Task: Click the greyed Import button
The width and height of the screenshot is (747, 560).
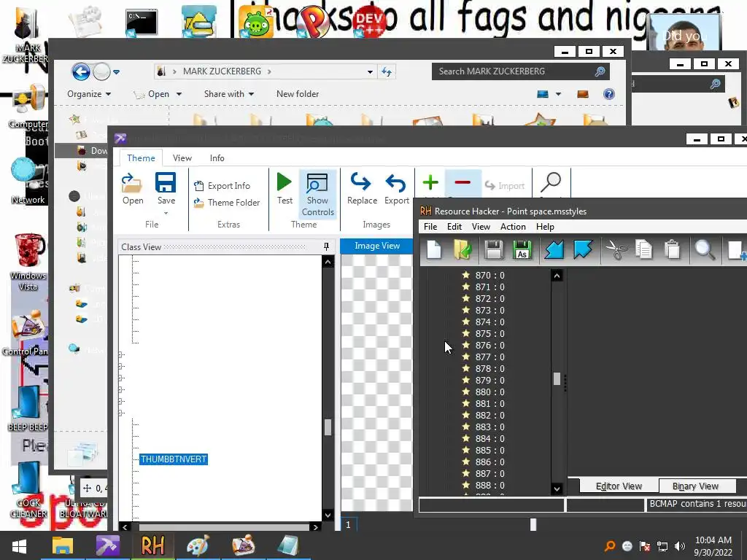Action: click(505, 186)
